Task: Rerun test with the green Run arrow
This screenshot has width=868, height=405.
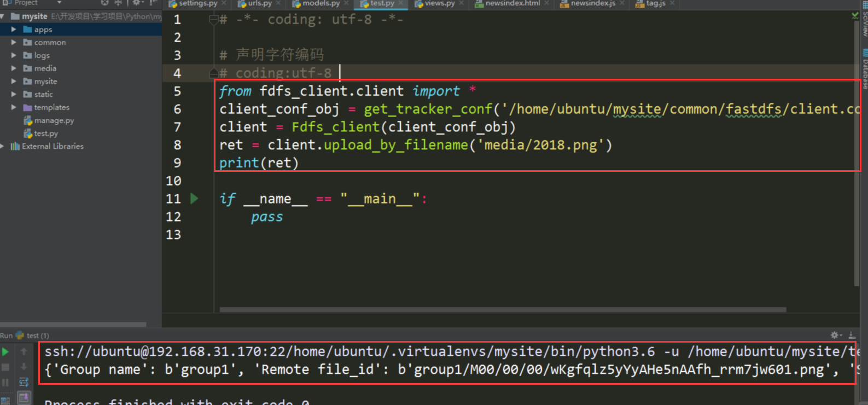Action: coord(5,352)
